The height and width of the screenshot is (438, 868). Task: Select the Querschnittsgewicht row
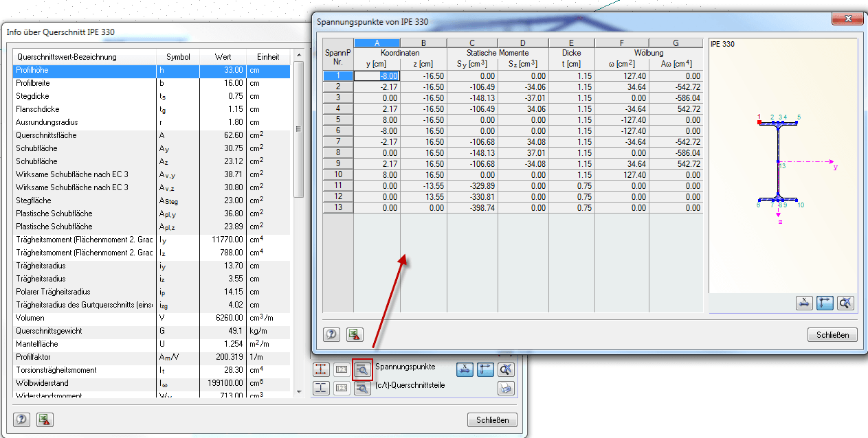click(151, 331)
